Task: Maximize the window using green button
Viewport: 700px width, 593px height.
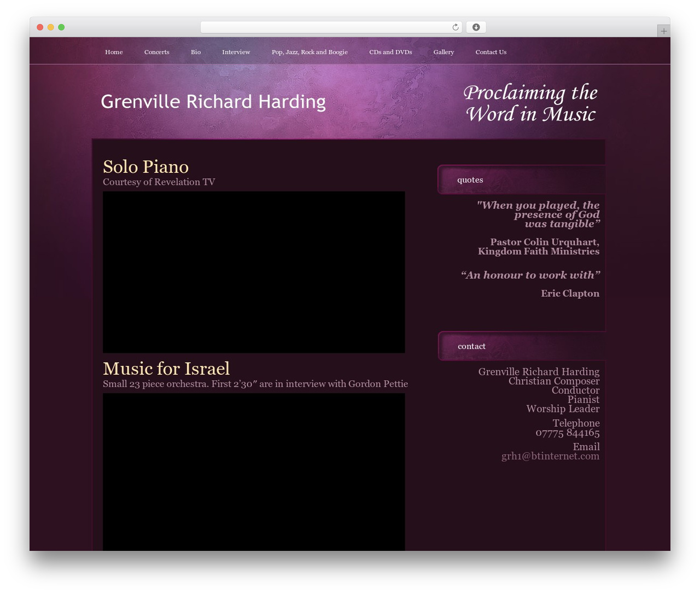Action: pyautogui.click(x=61, y=27)
